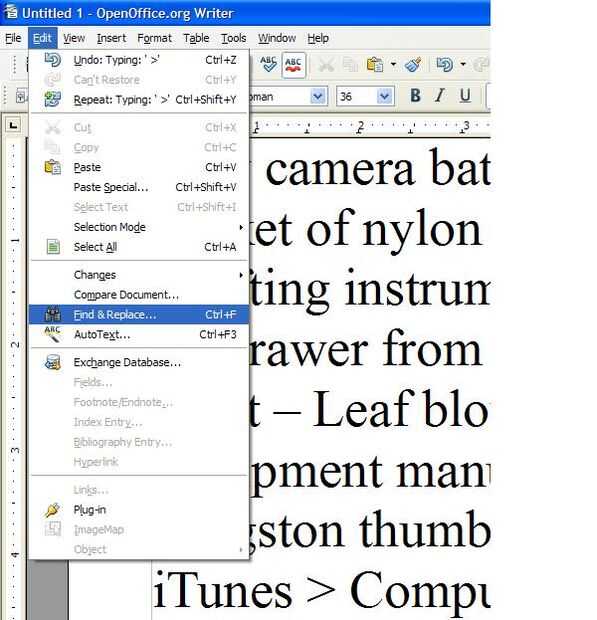Screen dimensions: 597x620
Task: Click the horizontal ruler at mark 2
Action: [360, 126]
